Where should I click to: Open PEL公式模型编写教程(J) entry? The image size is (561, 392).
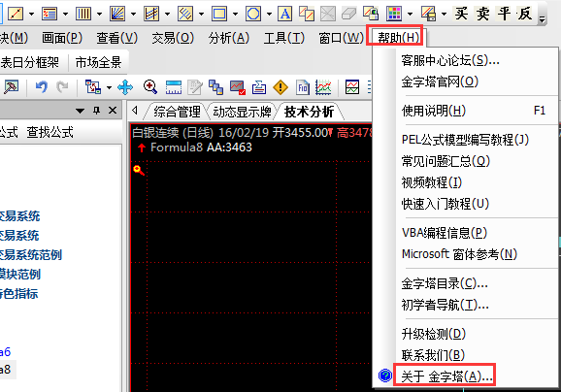[466, 140]
